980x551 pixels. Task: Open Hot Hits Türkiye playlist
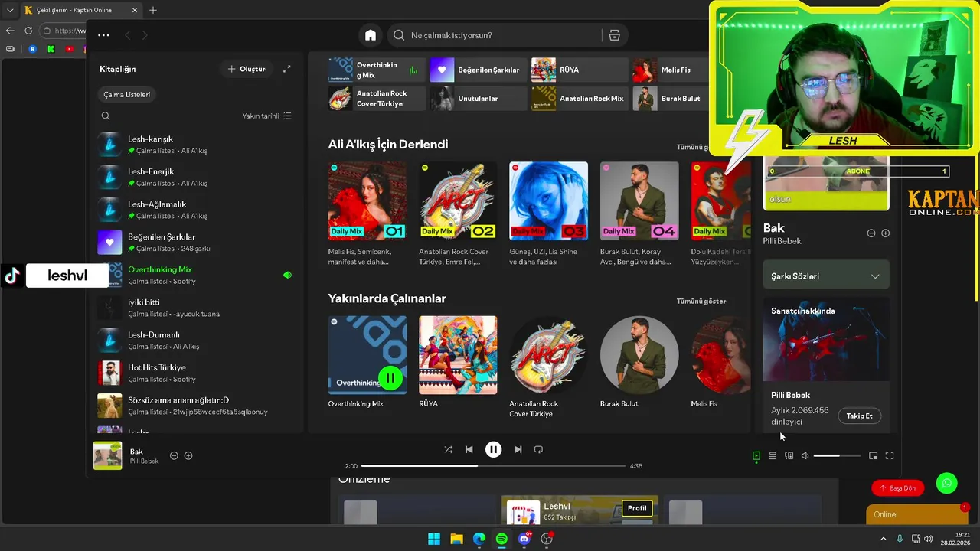(x=196, y=373)
